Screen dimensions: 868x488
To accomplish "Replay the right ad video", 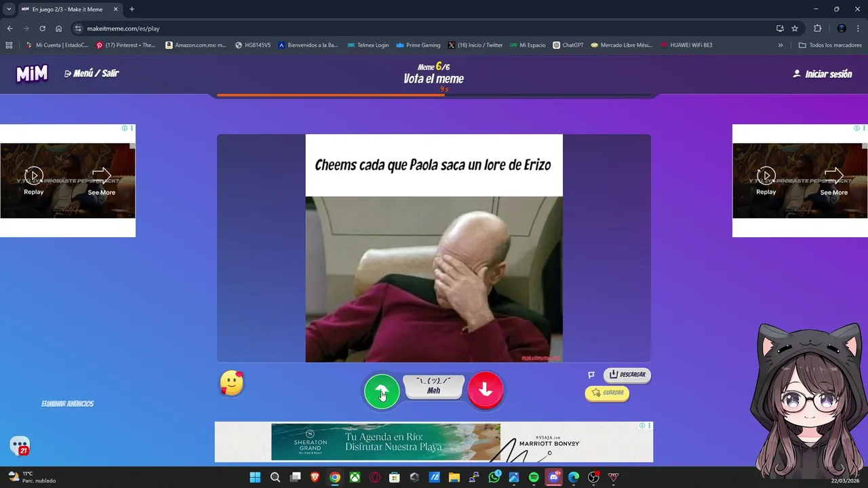I will pyautogui.click(x=766, y=181).
